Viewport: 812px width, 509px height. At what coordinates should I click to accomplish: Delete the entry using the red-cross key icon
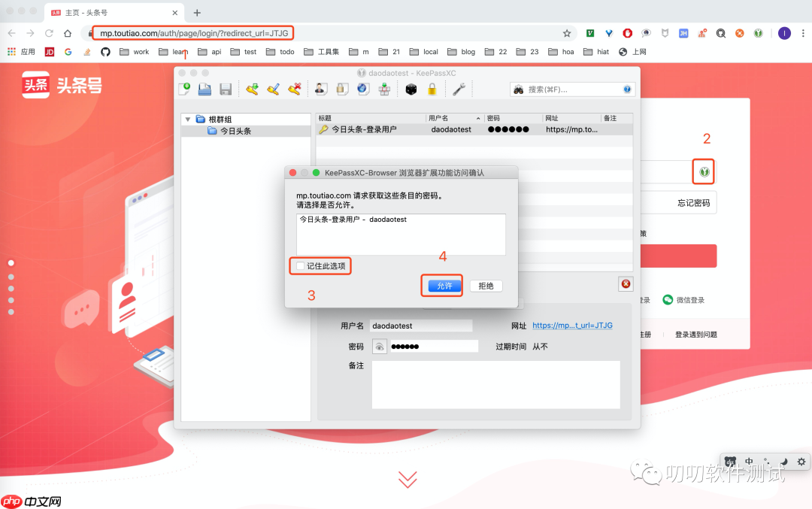click(x=294, y=89)
